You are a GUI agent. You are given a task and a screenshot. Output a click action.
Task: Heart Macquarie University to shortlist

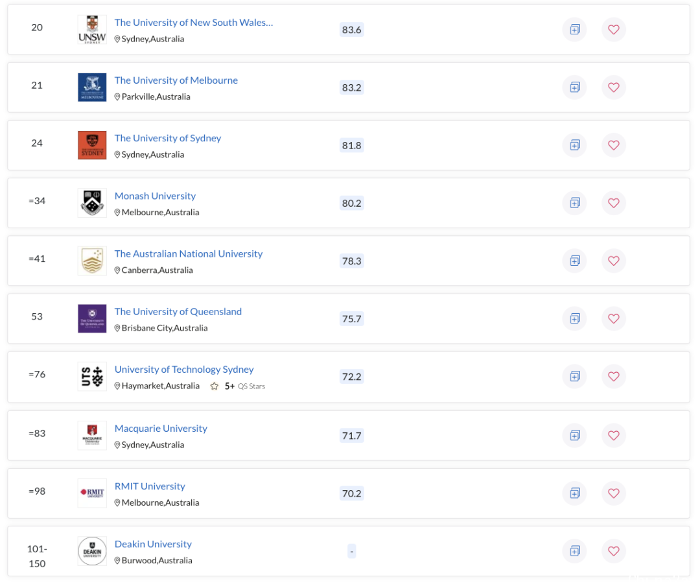pos(613,435)
